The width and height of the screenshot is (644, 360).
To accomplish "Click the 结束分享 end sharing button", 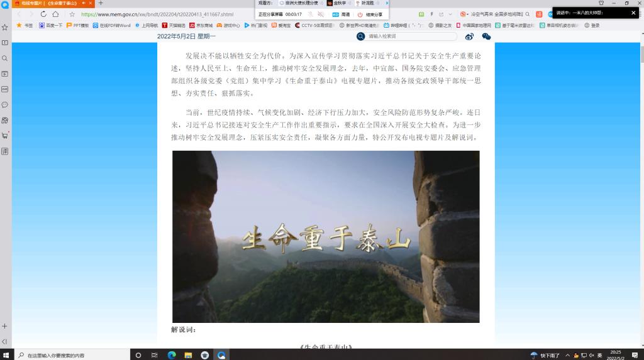I will coord(370,14).
